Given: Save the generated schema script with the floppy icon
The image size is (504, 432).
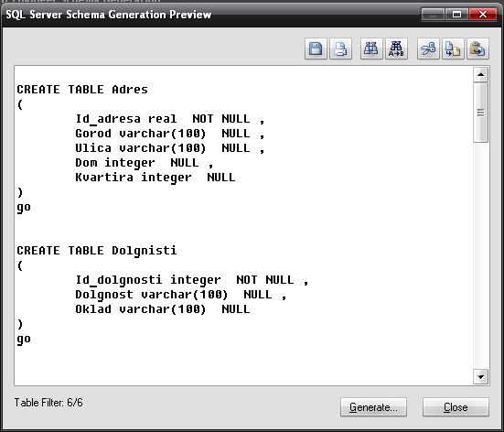Looking at the screenshot, I should pyautogui.click(x=316, y=49).
